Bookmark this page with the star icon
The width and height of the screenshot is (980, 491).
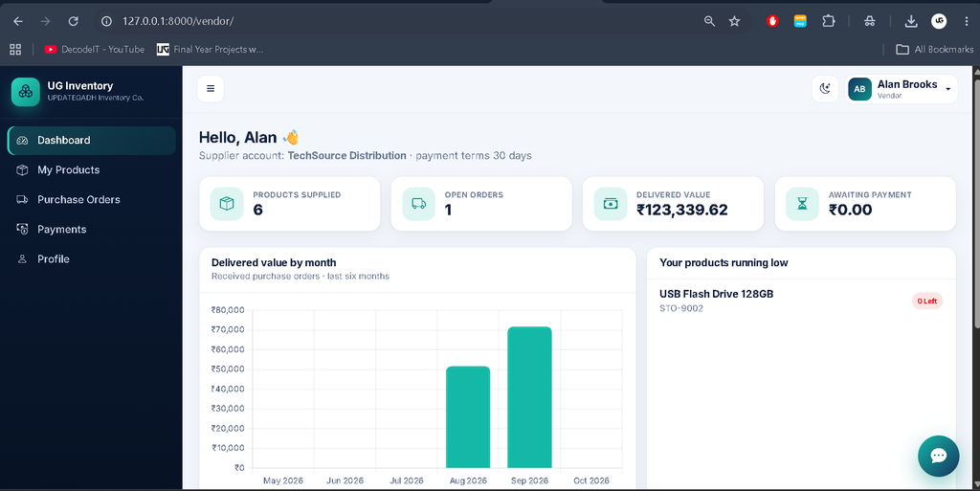coord(734,21)
